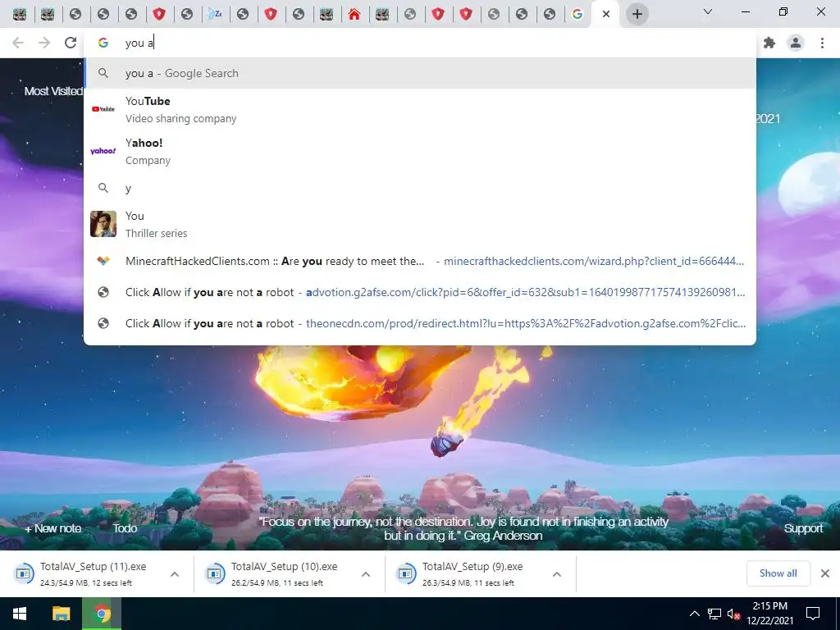Click magnifier icon beside 'you a - Google Search'
Screen dimensions: 840x630
pos(103,73)
